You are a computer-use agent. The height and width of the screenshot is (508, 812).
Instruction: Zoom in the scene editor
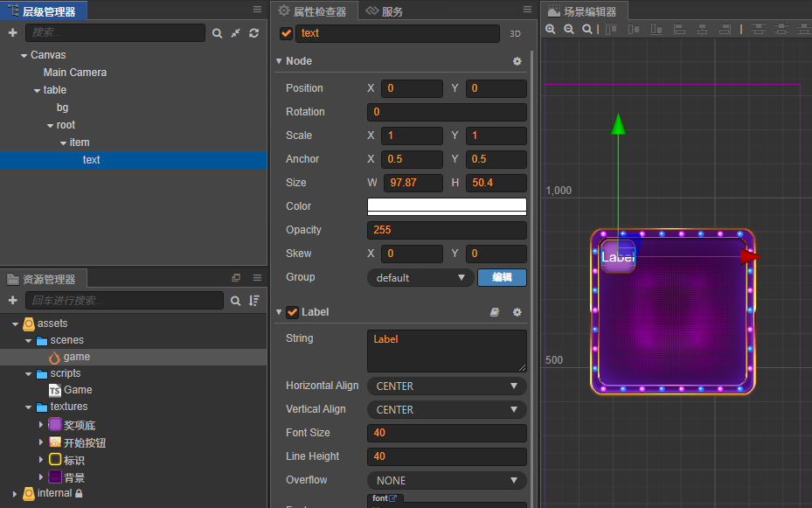551,30
